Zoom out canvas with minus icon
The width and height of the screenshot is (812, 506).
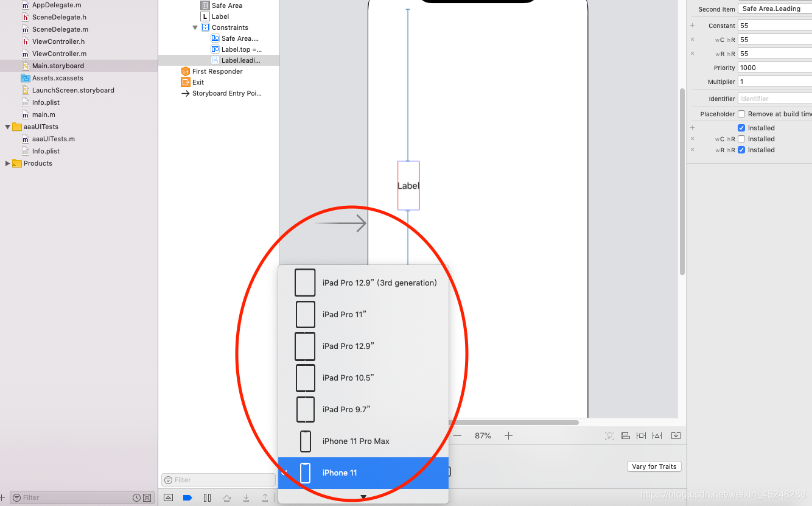point(458,435)
